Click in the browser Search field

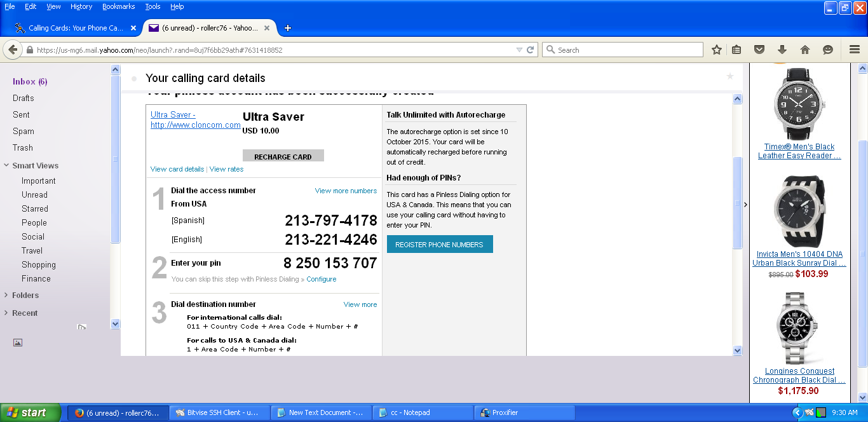623,50
